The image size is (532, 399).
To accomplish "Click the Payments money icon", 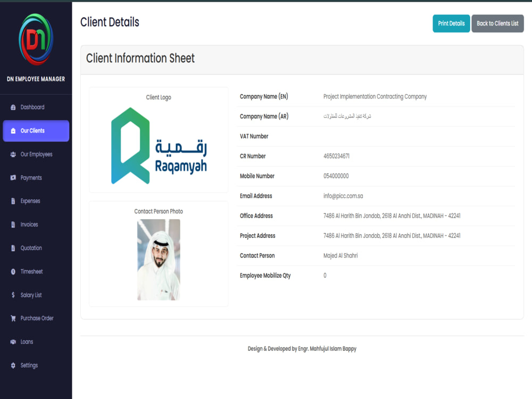I will 13,178.
